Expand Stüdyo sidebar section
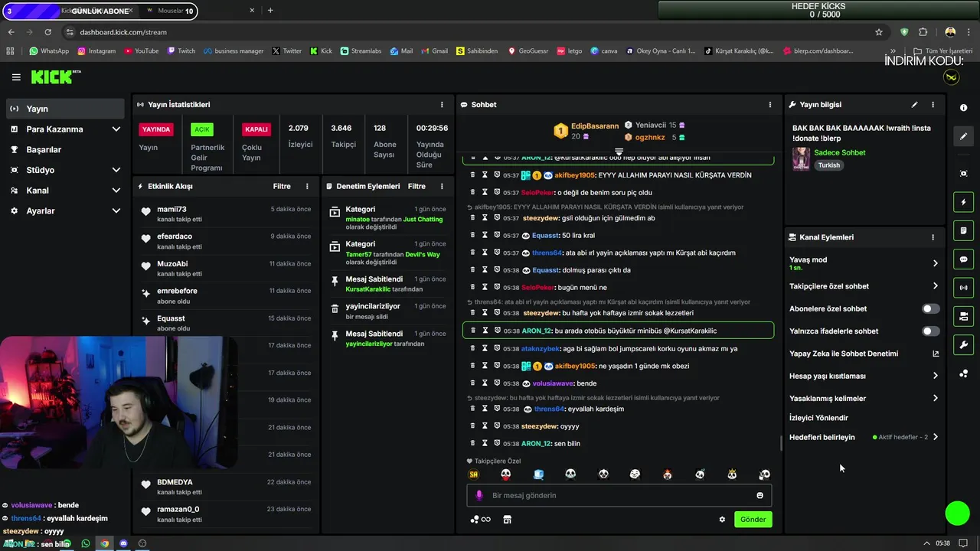This screenshot has height=551, width=980. pos(116,170)
